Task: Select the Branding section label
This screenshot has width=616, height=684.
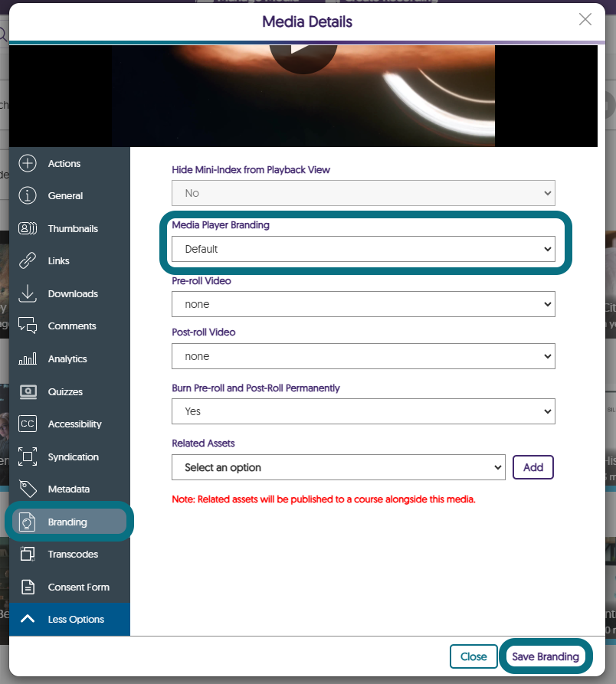Action: [x=67, y=522]
